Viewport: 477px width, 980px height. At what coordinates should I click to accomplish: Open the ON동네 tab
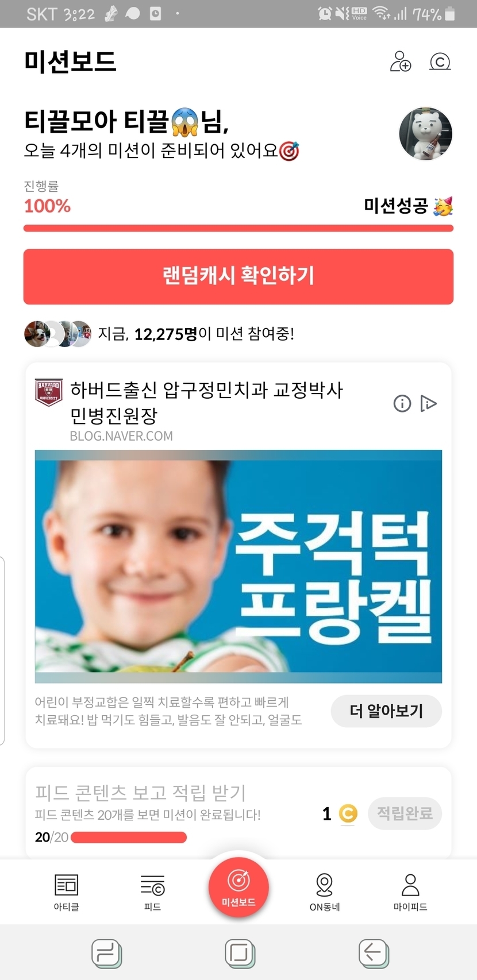325,892
